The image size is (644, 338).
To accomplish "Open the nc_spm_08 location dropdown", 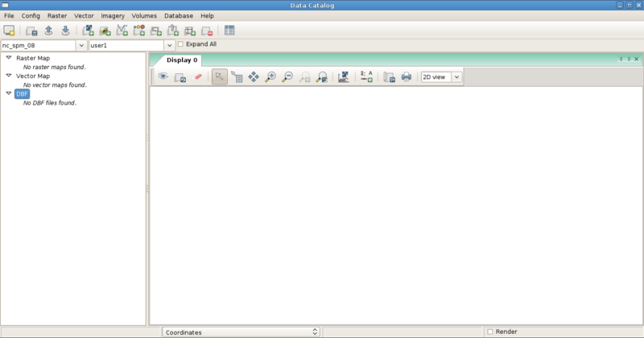I will click(80, 46).
